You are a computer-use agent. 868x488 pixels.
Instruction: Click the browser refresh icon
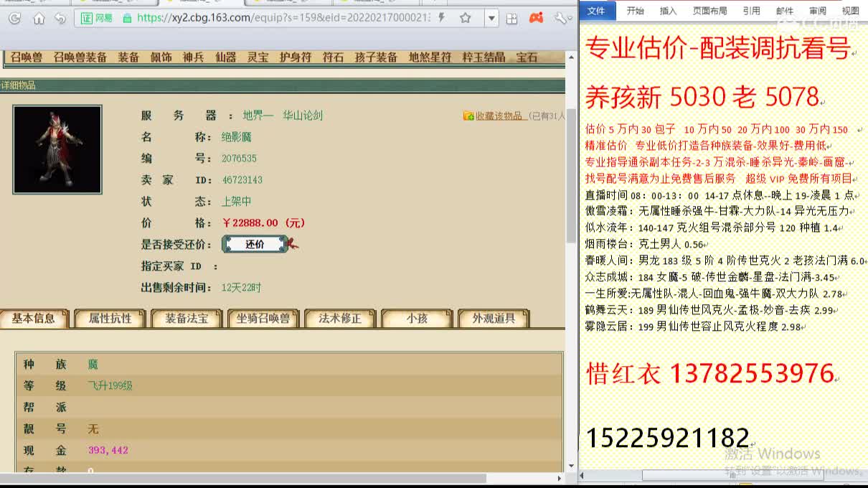(x=14, y=19)
